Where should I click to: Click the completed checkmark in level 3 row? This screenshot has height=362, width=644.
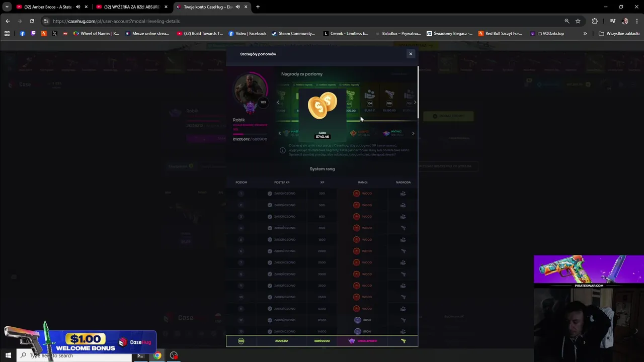[x=270, y=217]
